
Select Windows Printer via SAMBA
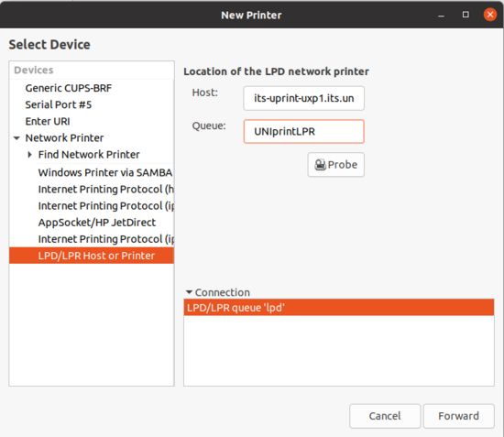point(105,172)
